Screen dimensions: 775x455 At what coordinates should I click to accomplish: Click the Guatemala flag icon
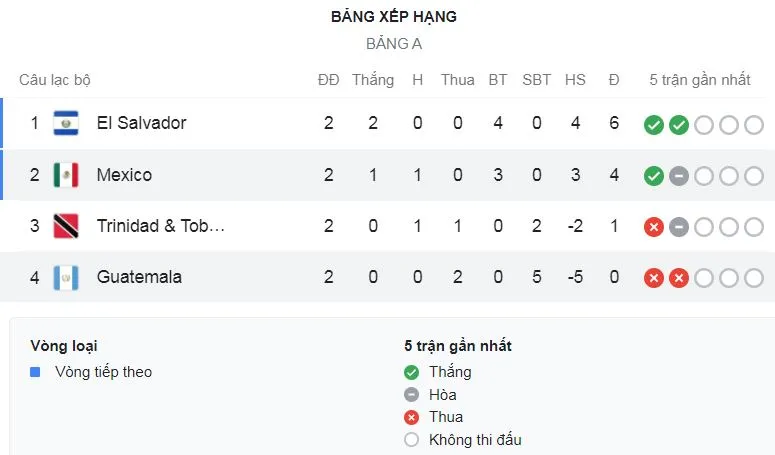(x=66, y=277)
